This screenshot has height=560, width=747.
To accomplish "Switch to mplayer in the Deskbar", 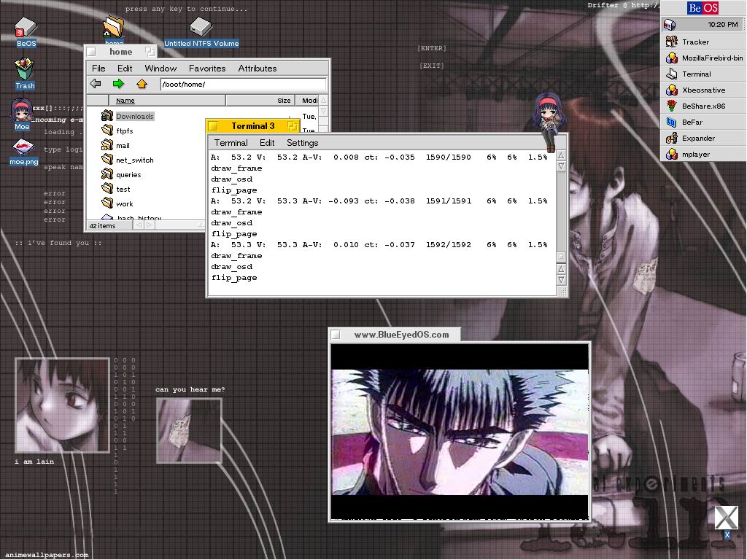I will [x=695, y=155].
